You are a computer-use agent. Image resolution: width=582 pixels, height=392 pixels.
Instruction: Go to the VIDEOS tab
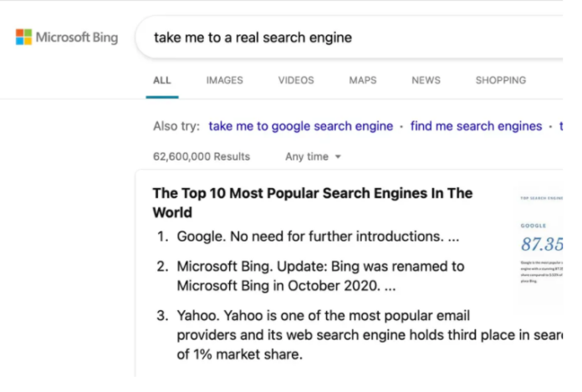coord(296,80)
